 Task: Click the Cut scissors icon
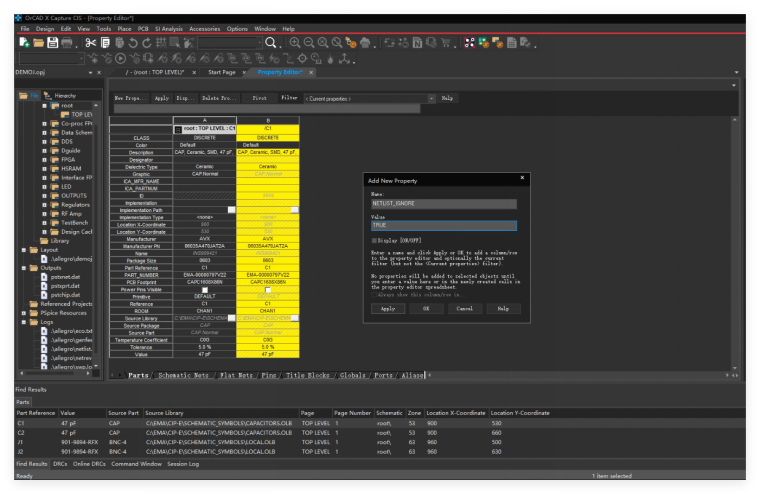click(90, 43)
